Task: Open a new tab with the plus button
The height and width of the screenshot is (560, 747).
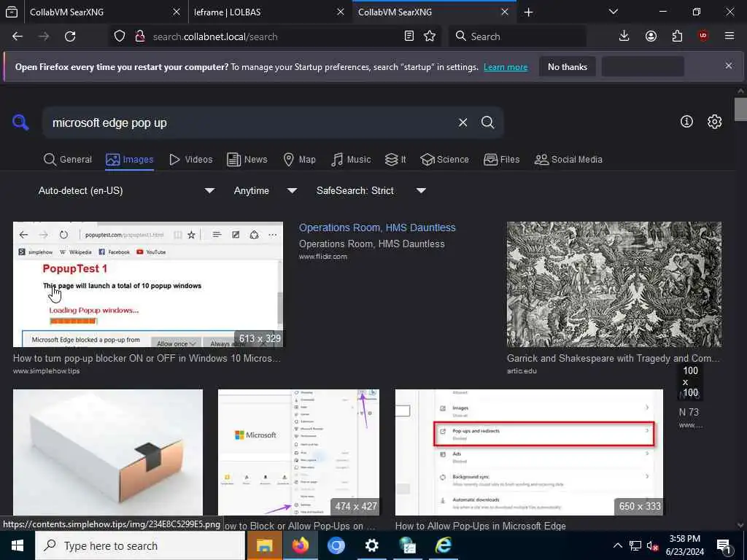Action: click(528, 12)
